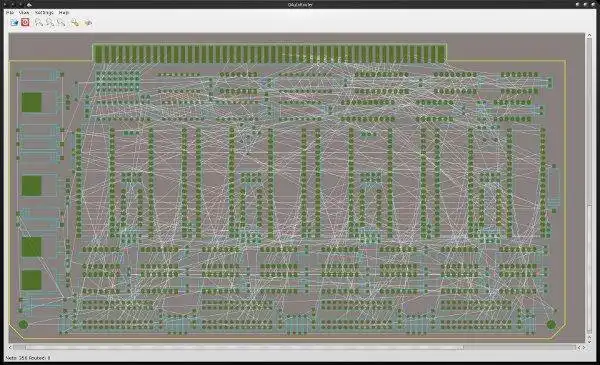Click the last yellow-gray toolbar icon

click(x=88, y=23)
